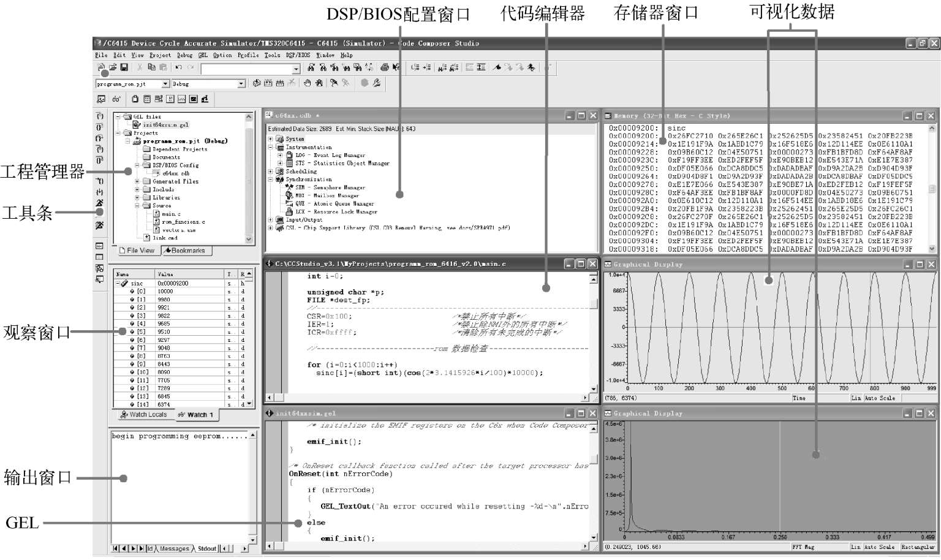Open the Project menu

[x=161, y=55]
